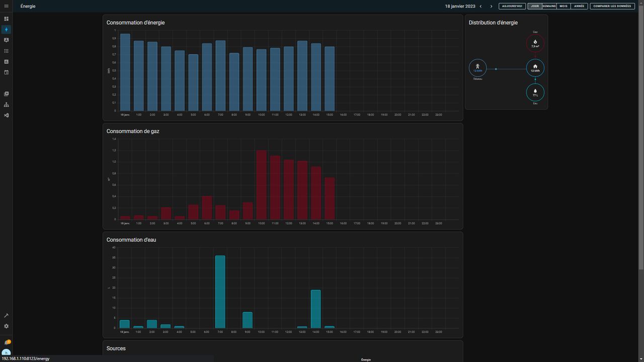The height and width of the screenshot is (362, 644).
Task: Open Developer tools hammer icon
Action: (6, 316)
